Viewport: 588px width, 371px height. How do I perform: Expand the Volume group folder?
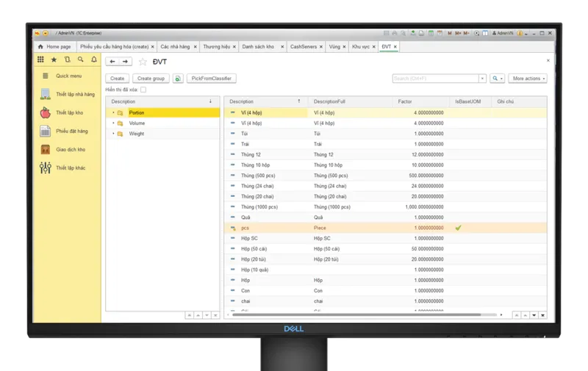[x=113, y=123]
